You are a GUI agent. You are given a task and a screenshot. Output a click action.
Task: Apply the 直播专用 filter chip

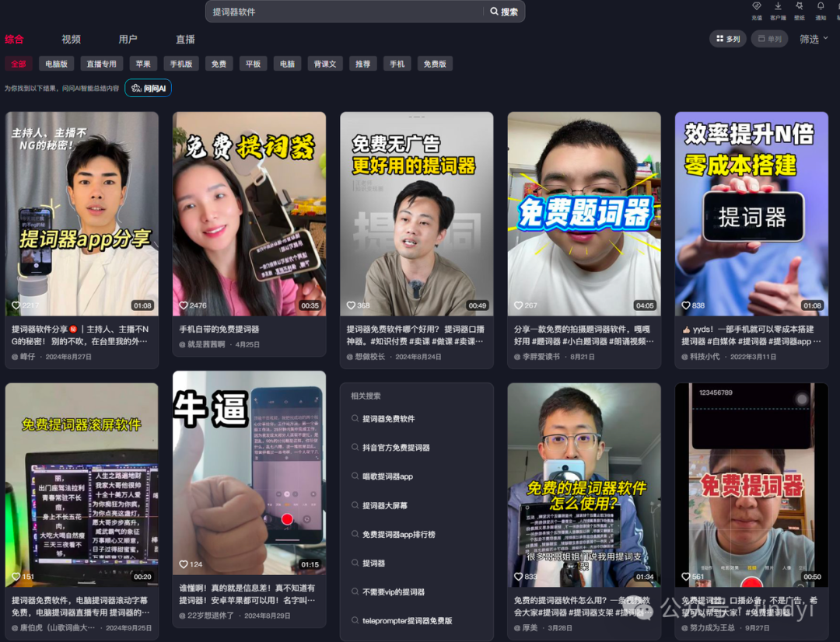click(x=102, y=64)
